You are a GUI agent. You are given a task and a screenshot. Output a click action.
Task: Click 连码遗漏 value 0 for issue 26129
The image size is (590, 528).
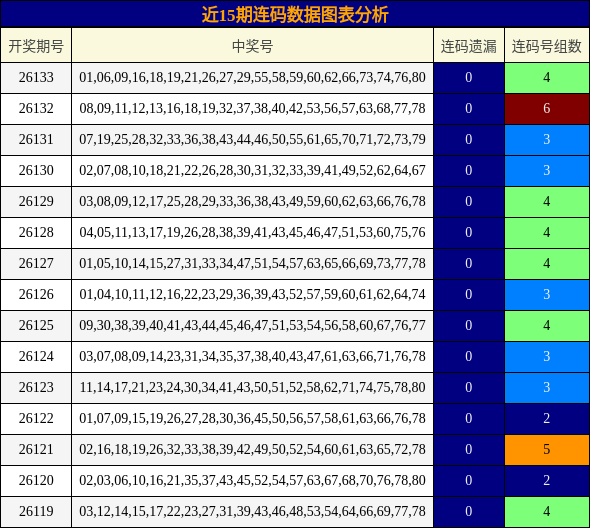click(469, 201)
